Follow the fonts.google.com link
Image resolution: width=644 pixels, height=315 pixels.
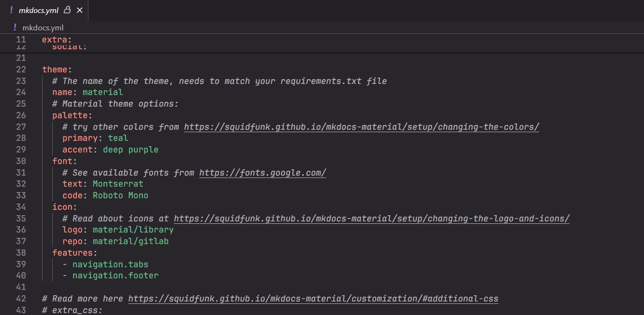point(262,173)
